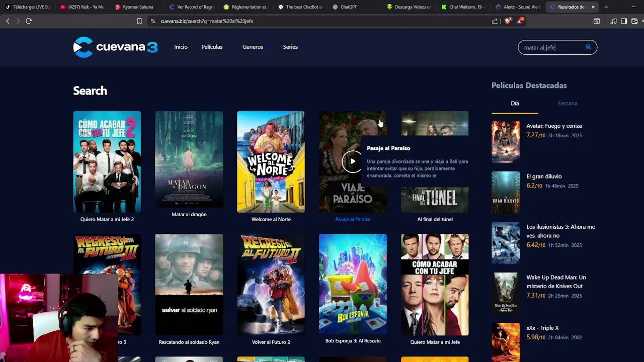Open El gran diluvio sidebar title
The image size is (644, 362).
[x=544, y=176]
